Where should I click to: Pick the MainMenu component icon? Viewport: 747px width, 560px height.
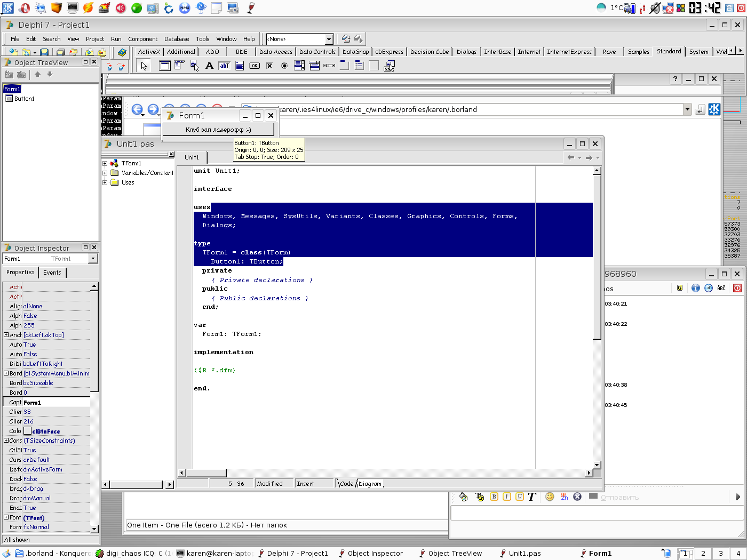coord(179,66)
